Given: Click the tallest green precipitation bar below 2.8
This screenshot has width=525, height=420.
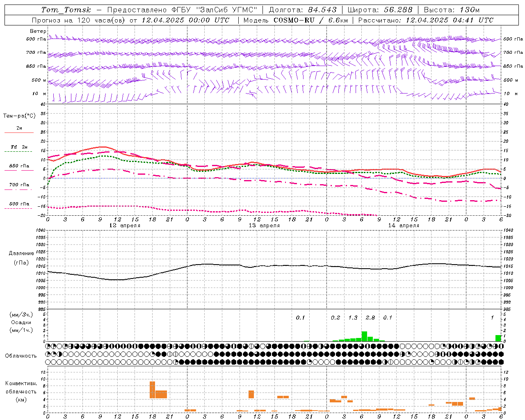Looking at the screenshot, I should (x=364, y=336).
